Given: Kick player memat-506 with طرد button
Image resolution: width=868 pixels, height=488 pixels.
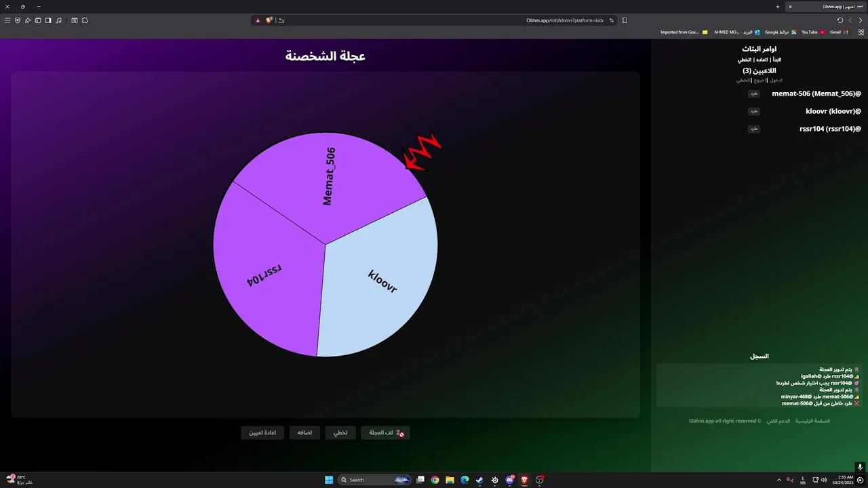Looking at the screenshot, I should coord(753,94).
